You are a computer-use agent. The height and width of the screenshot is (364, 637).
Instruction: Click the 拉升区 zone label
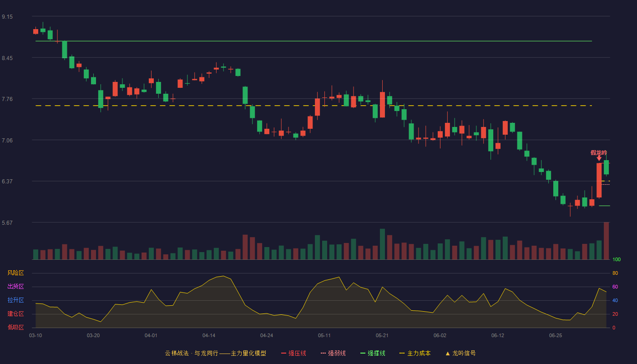coord(15,300)
